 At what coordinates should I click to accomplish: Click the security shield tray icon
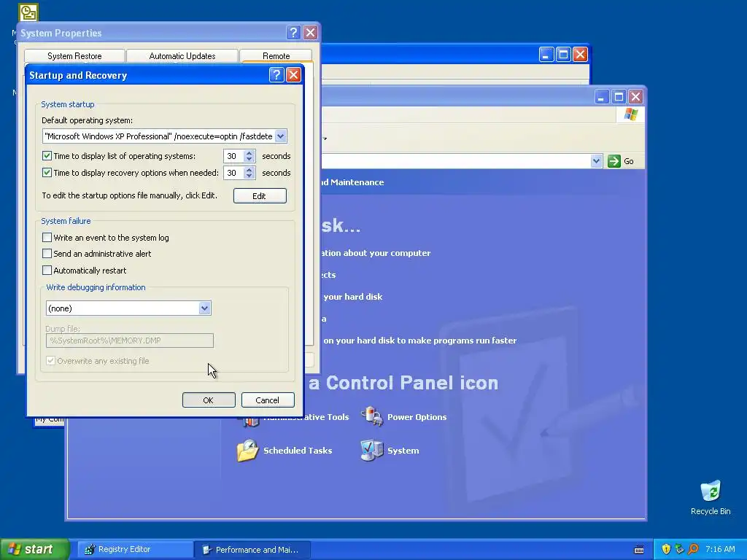click(666, 549)
